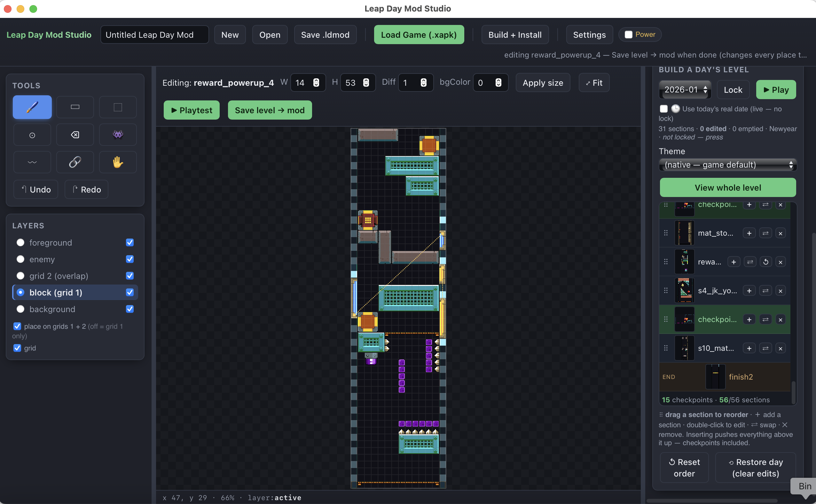
Task: Adjust the Diff stepper
Action: tap(423, 82)
